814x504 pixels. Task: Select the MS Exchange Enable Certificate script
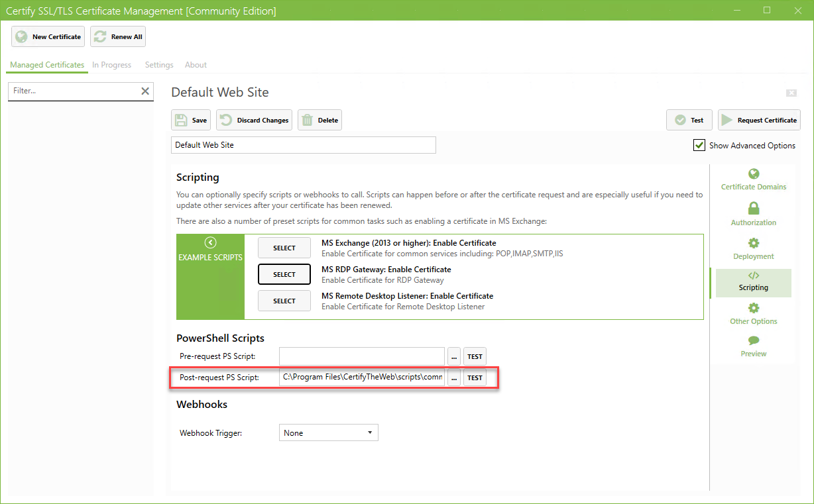[x=284, y=248]
